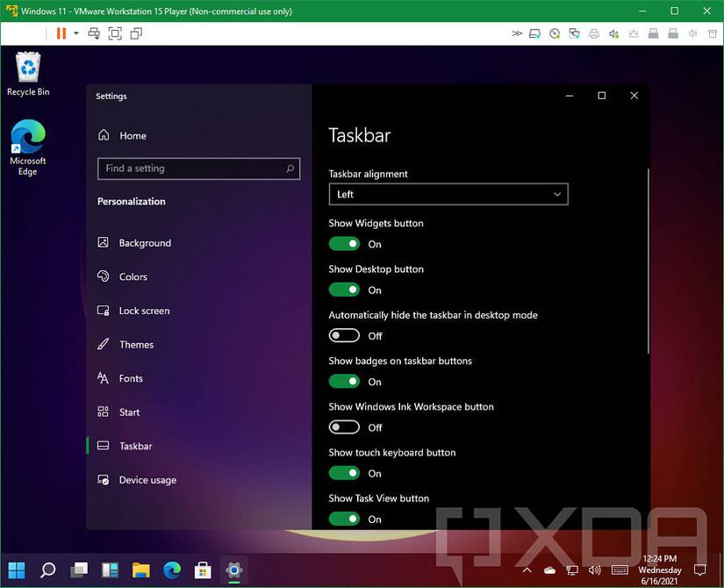Open touch keyboard from system tray

620,570
